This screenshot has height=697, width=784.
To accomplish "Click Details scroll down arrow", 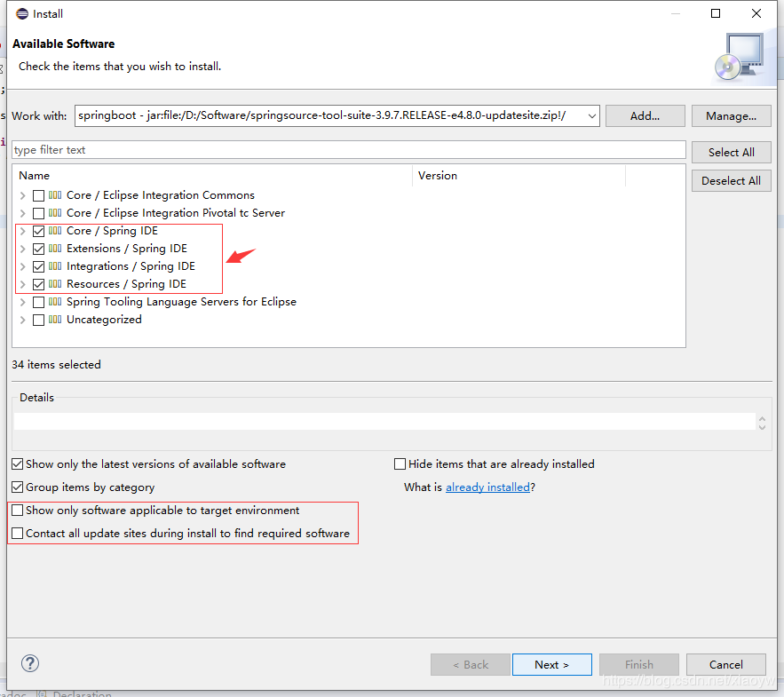I will [762, 426].
